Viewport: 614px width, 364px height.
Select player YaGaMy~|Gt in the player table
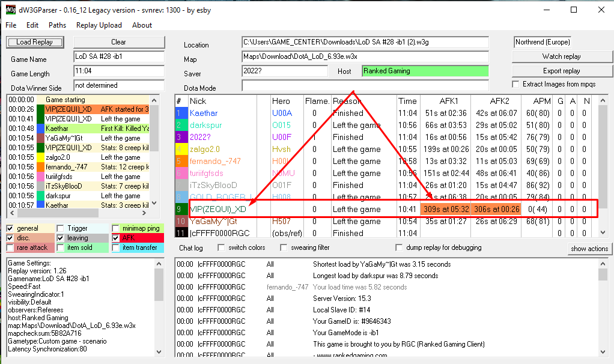213,221
